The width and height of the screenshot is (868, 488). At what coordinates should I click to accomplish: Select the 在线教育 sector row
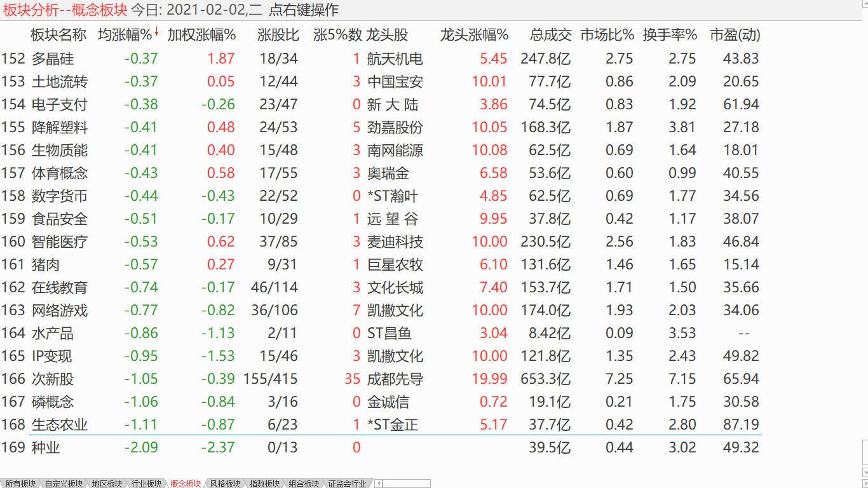tap(381, 287)
